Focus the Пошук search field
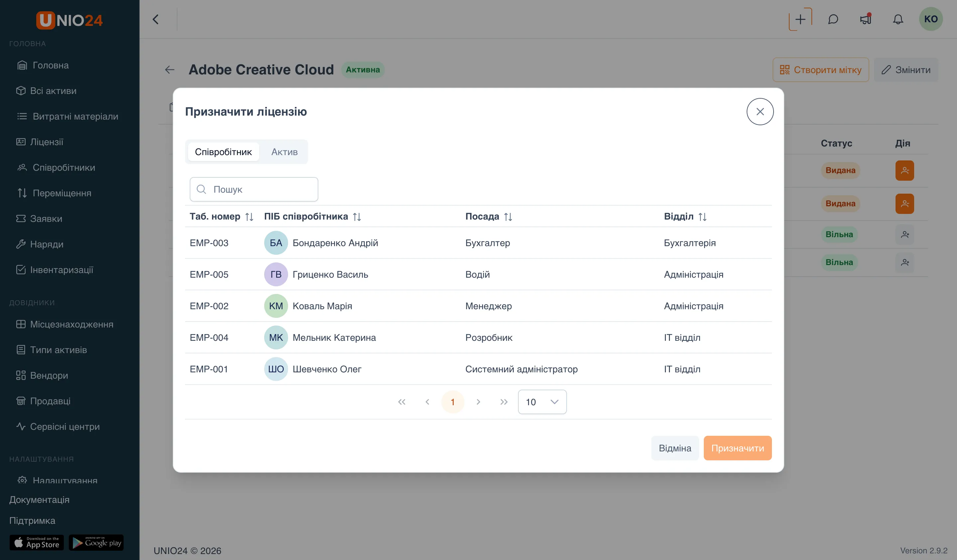 pos(254,189)
